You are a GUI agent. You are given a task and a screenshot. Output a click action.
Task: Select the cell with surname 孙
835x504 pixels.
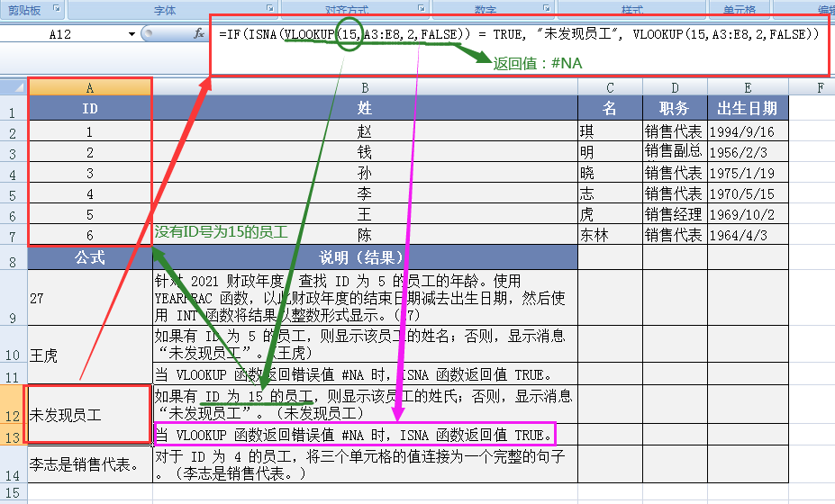pyautogui.click(x=365, y=173)
